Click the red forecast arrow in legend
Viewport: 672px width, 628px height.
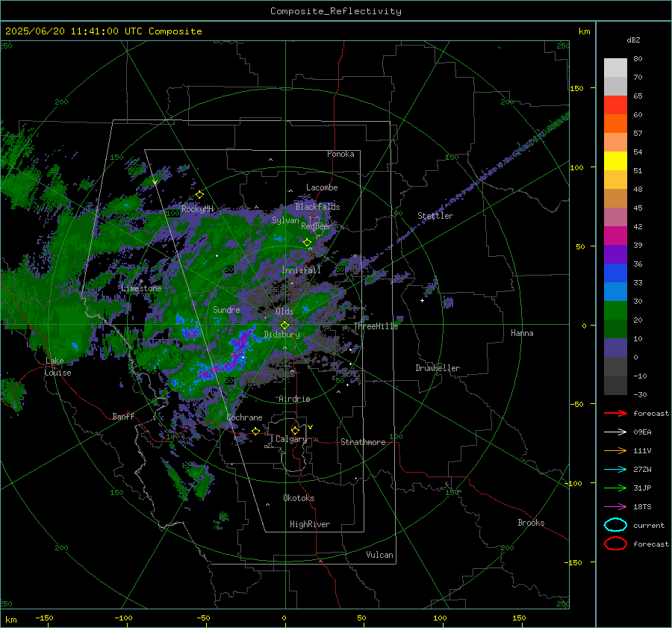615,413
